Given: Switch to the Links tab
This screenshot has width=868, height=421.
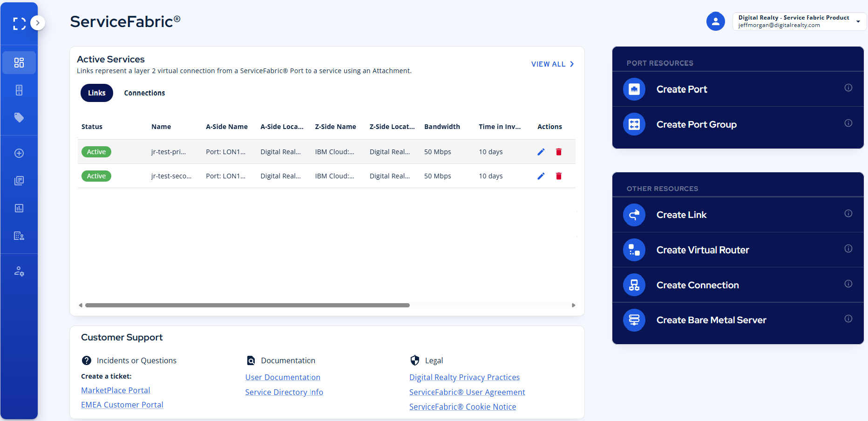Looking at the screenshot, I should [x=97, y=93].
